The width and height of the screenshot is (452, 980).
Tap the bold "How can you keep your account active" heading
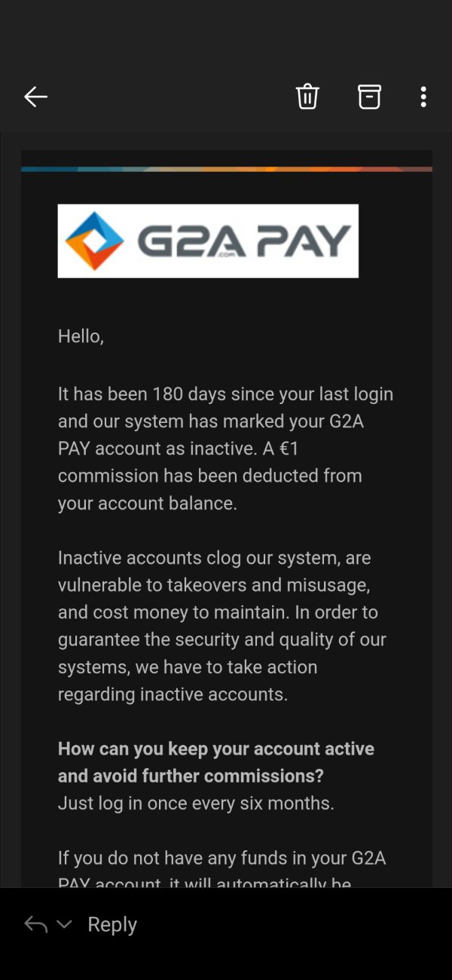[x=216, y=749]
